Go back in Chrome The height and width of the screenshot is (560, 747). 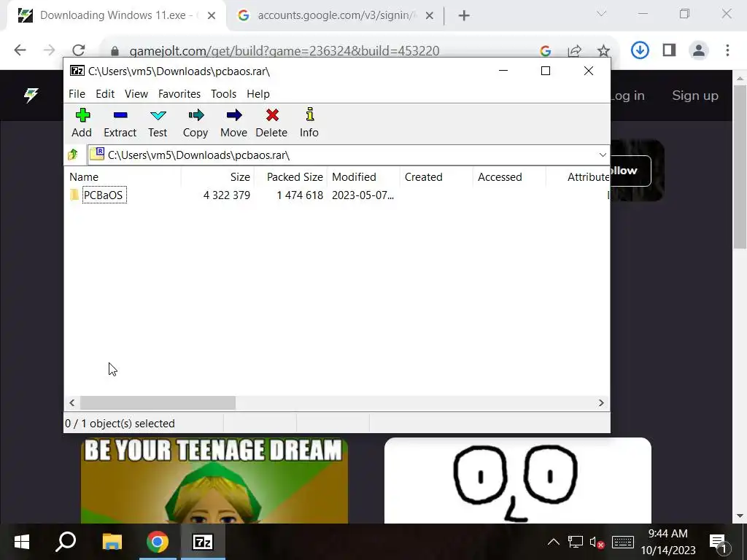pyautogui.click(x=20, y=50)
